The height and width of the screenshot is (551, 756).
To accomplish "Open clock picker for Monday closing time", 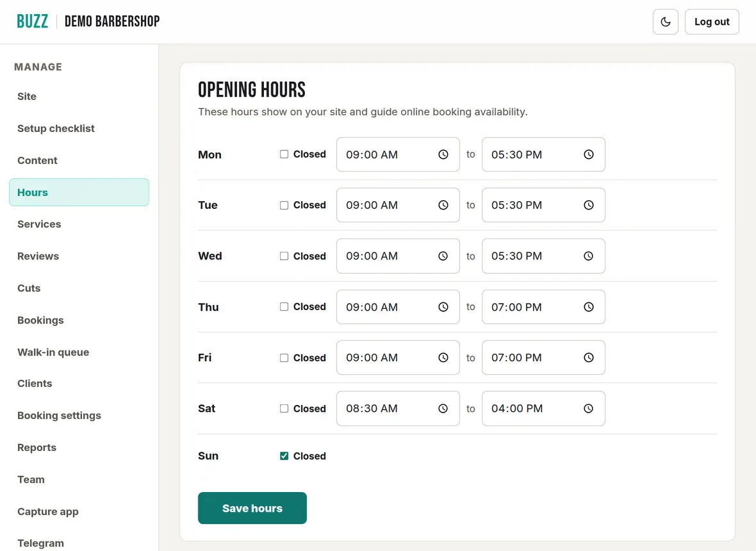I will click(x=589, y=154).
